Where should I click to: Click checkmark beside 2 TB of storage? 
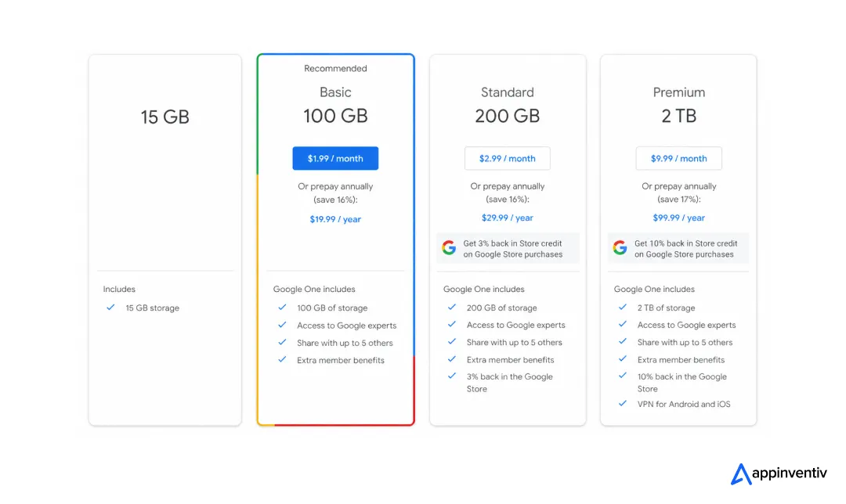point(623,308)
